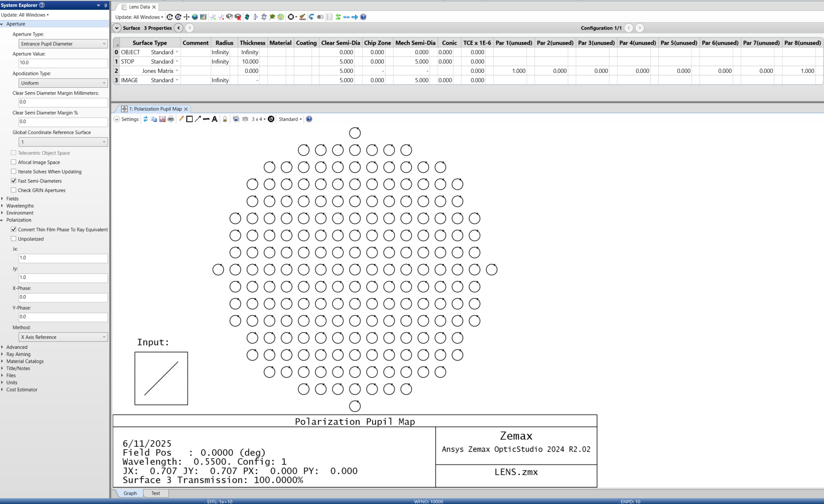Click the green swap arrows icon in the Lens Data toolbar
Viewport: 824px width, 504px height.
pyautogui.click(x=338, y=17)
